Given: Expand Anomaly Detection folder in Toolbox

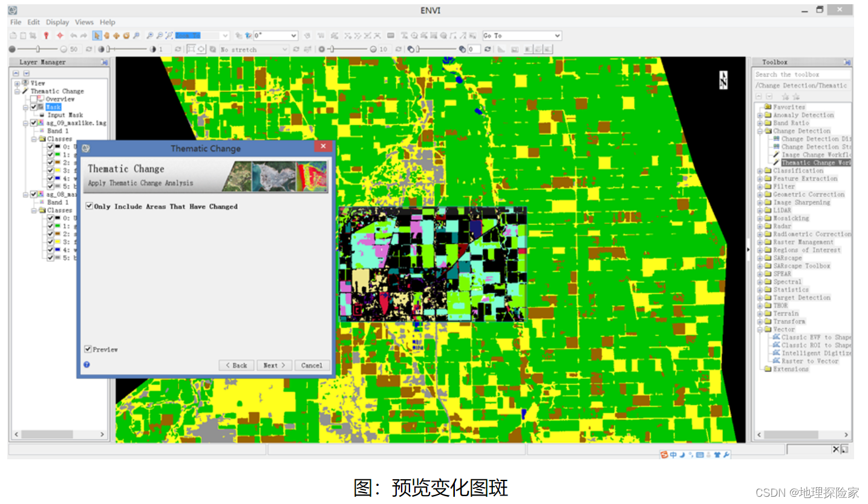Looking at the screenshot, I should [x=760, y=115].
